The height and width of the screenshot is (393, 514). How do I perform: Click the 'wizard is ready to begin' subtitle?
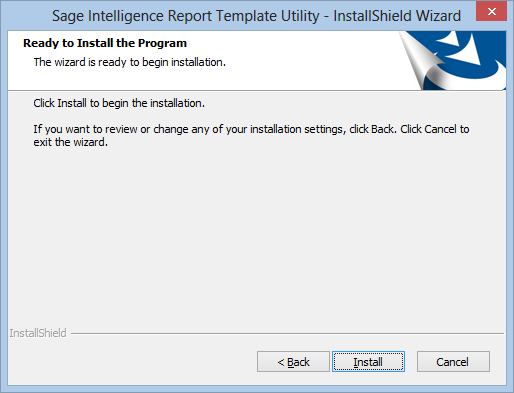[x=130, y=62]
